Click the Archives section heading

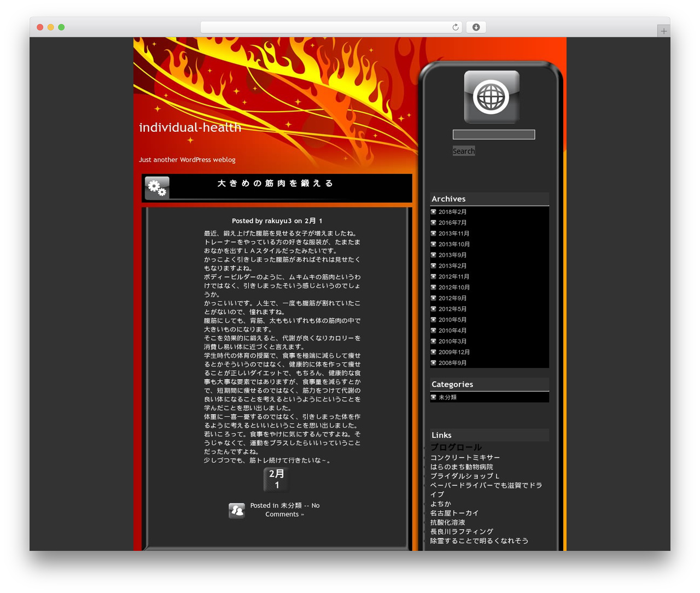click(448, 199)
